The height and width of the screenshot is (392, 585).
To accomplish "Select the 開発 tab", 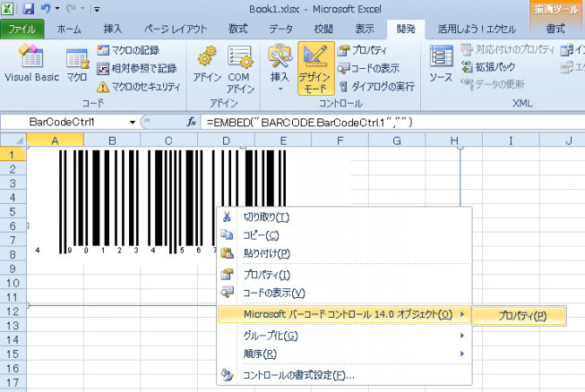I will [x=406, y=29].
